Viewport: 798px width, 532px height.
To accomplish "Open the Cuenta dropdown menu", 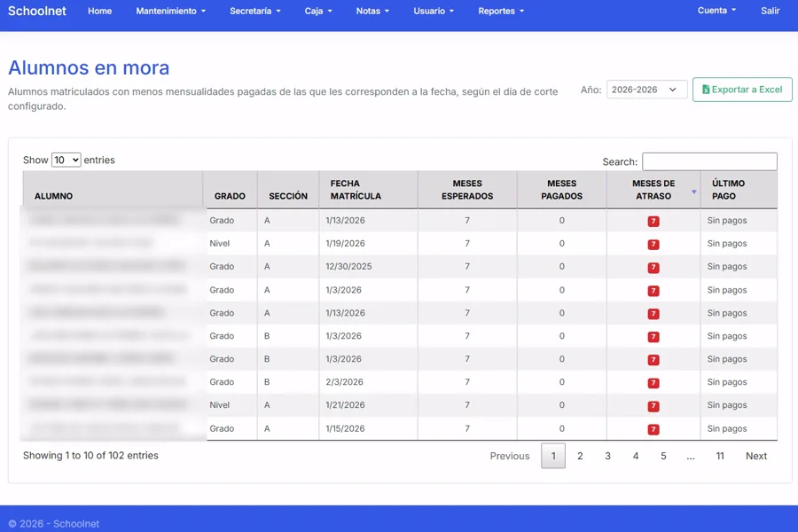I will (x=716, y=10).
